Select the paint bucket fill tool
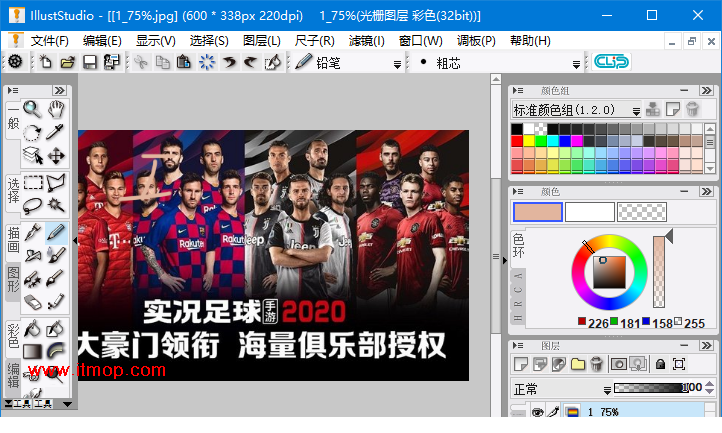 pyautogui.click(x=33, y=329)
